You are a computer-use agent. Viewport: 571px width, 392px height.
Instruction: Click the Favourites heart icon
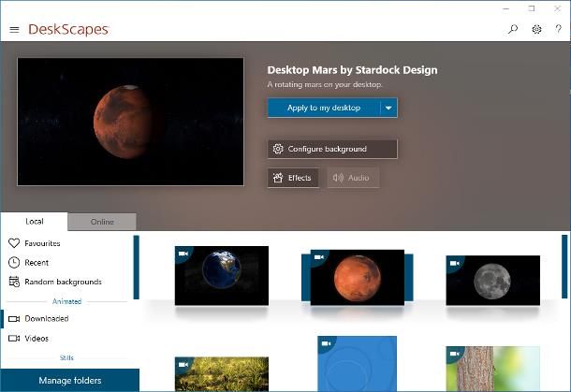tap(14, 242)
